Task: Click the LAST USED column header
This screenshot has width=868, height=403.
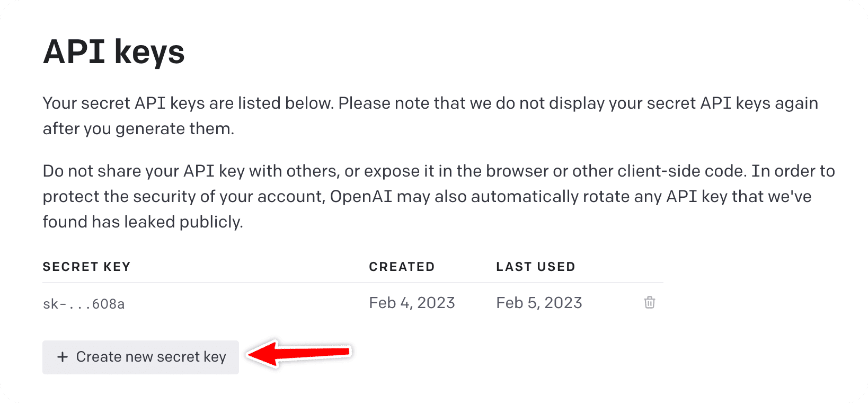Action: click(536, 267)
